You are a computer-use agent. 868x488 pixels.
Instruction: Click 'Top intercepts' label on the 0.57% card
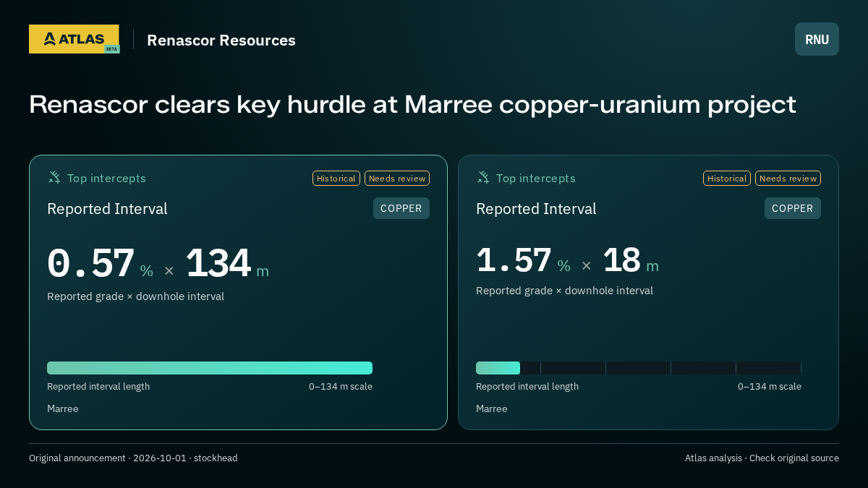(106, 178)
